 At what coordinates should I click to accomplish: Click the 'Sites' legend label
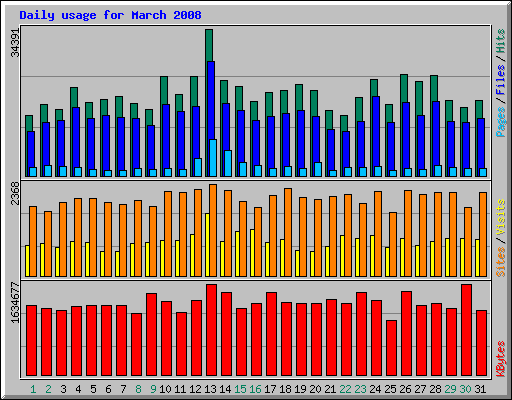(x=501, y=262)
